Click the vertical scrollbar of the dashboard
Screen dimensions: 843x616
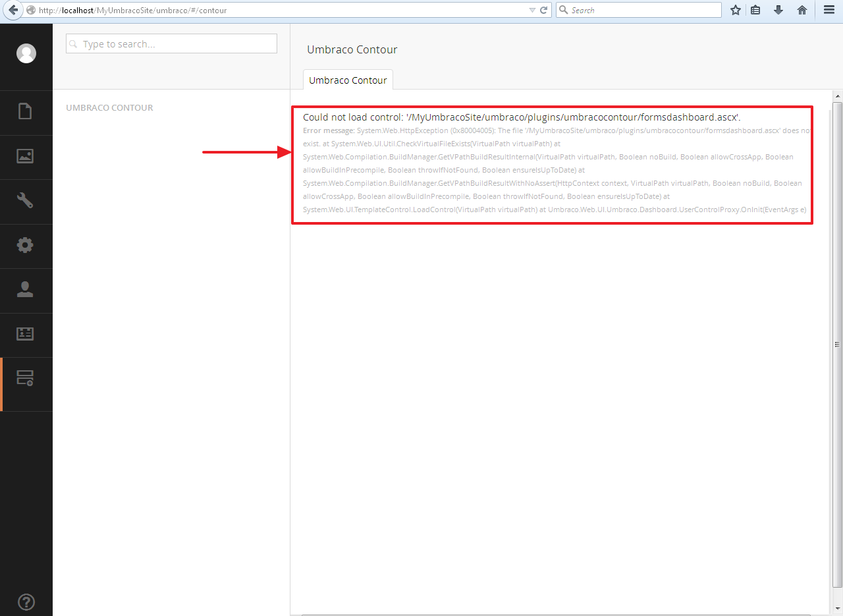pos(837,345)
